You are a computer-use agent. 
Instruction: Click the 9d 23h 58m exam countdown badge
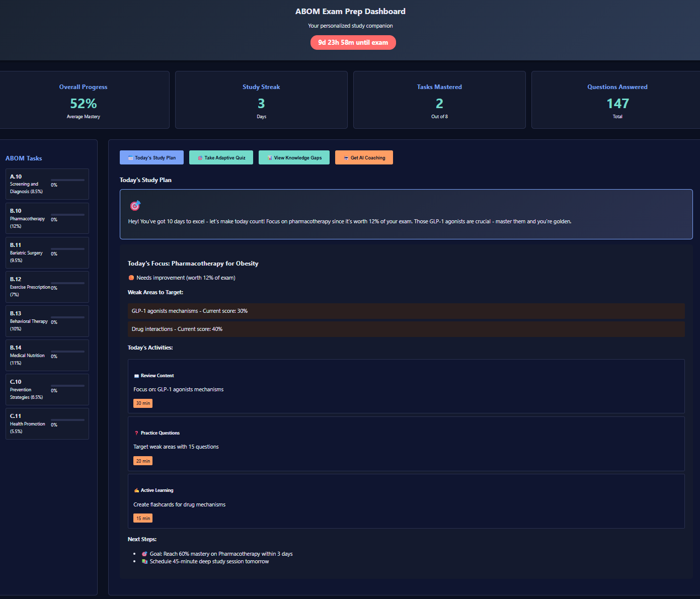(353, 42)
